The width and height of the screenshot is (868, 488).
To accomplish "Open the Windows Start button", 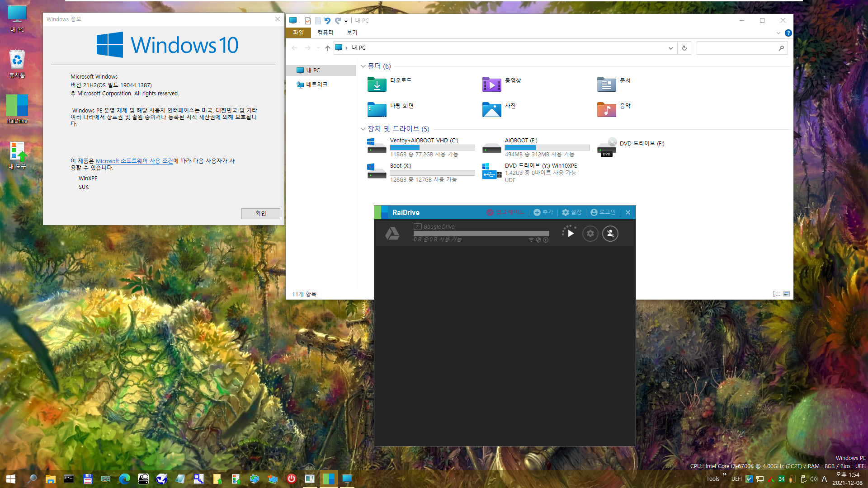I will tap(11, 479).
